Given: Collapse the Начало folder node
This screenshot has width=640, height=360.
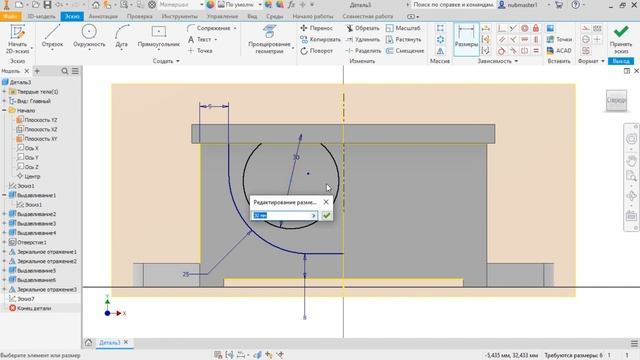Looking at the screenshot, I should click(4, 110).
